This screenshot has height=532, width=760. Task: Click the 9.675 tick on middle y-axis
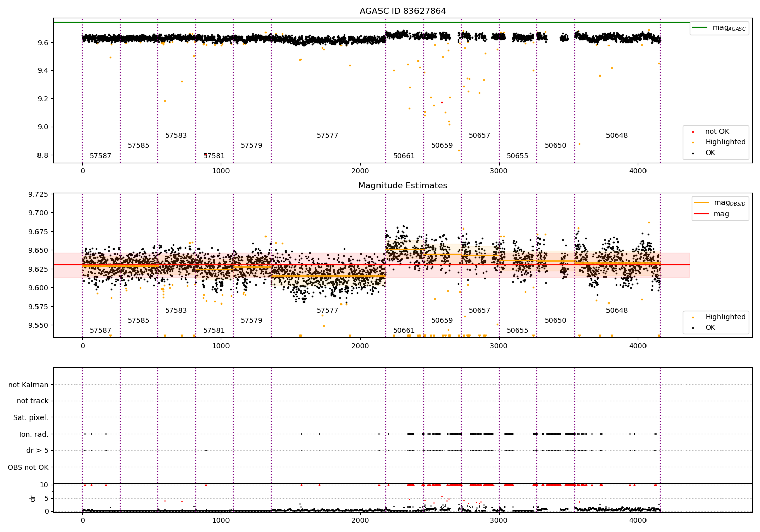[39, 232]
